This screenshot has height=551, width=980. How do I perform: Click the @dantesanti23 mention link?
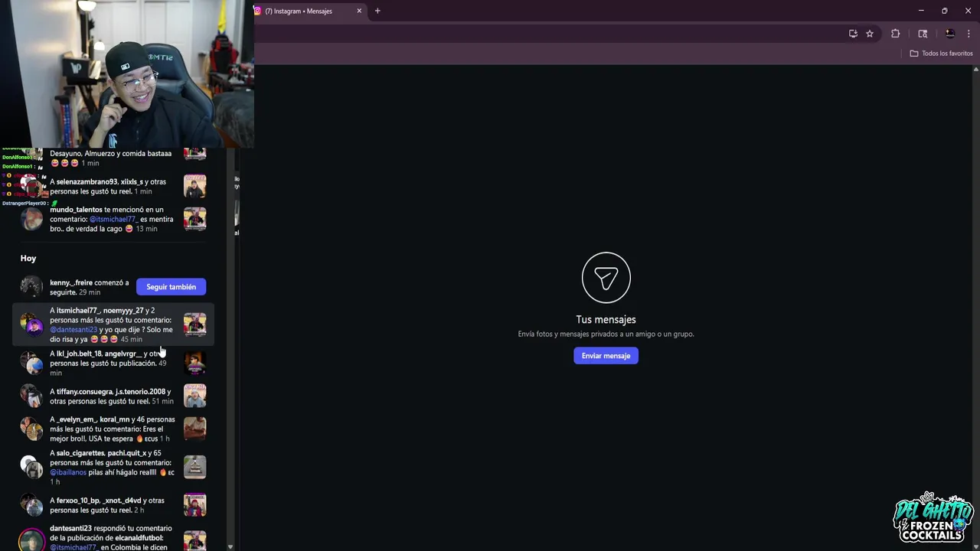tap(73, 330)
